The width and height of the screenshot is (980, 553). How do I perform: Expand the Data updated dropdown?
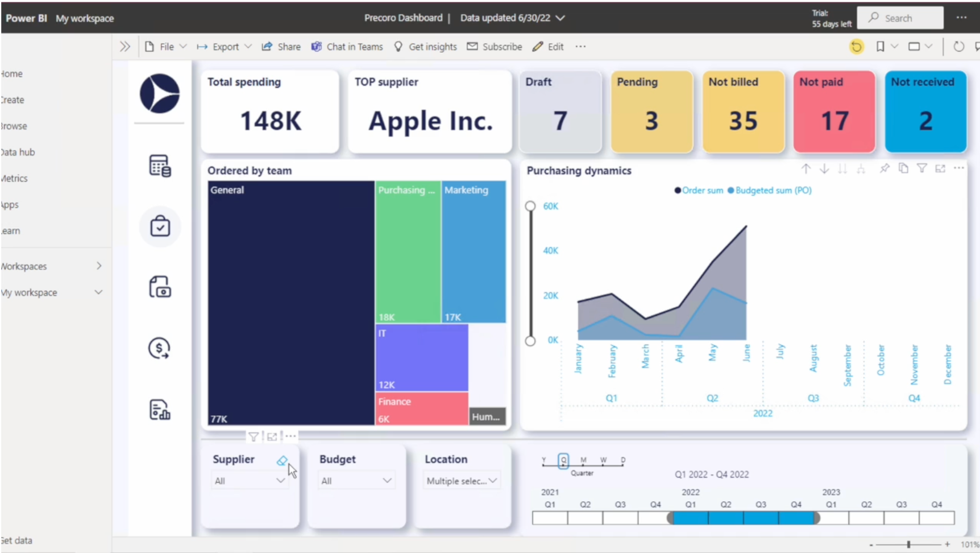[x=560, y=18]
